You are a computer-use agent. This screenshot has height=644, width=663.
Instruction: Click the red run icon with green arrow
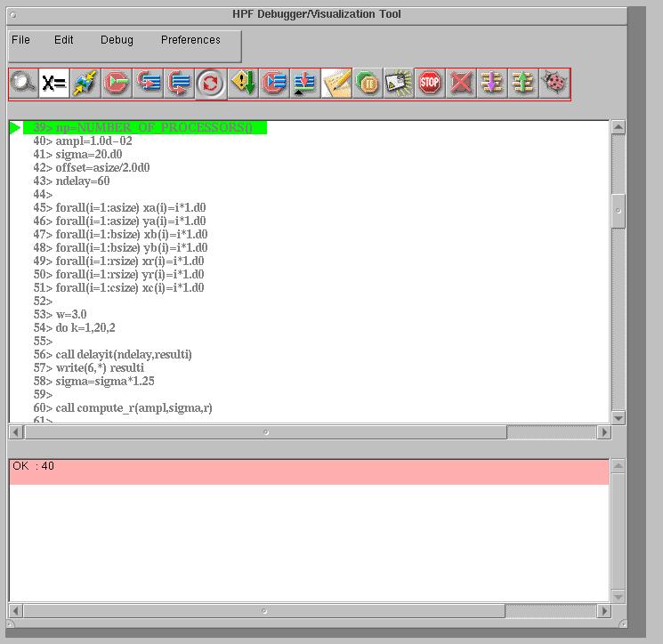click(117, 83)
